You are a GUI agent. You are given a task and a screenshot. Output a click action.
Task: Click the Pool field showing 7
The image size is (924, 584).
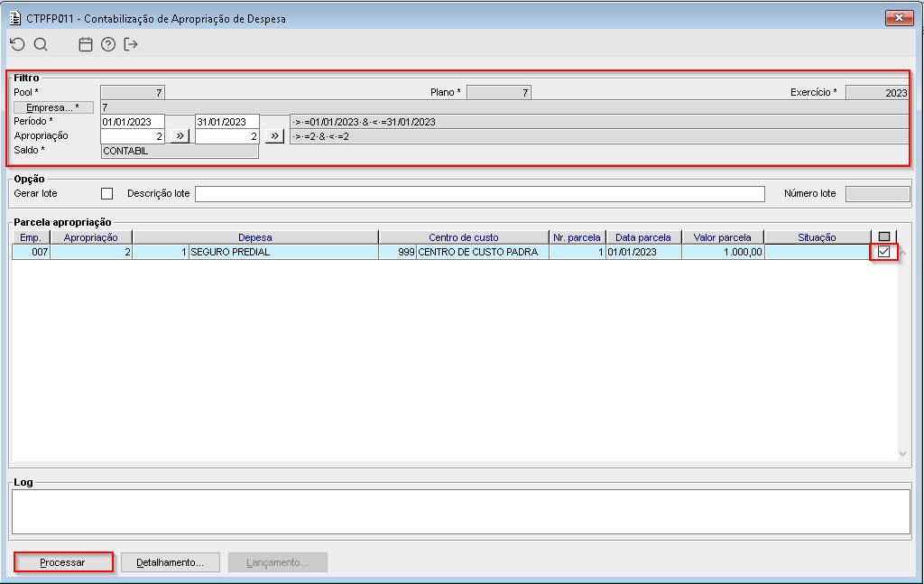pyautogui.click(x=133, y=93)
